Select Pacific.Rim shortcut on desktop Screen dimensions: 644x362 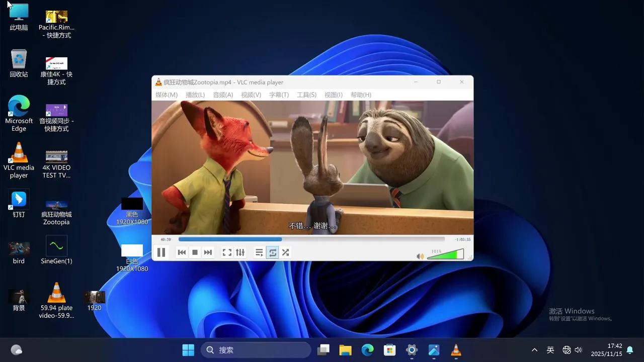coord(56,24)
